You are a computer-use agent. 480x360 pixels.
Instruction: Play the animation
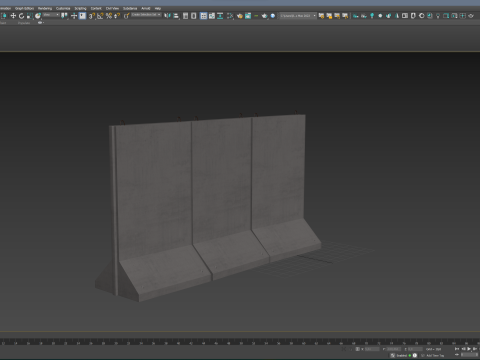coord(469,349)
